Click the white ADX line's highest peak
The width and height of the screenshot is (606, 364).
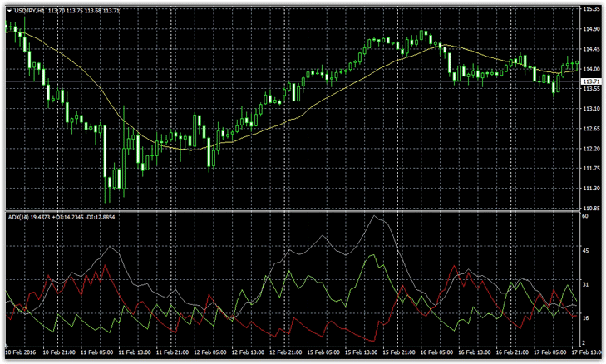coord(377,216)
